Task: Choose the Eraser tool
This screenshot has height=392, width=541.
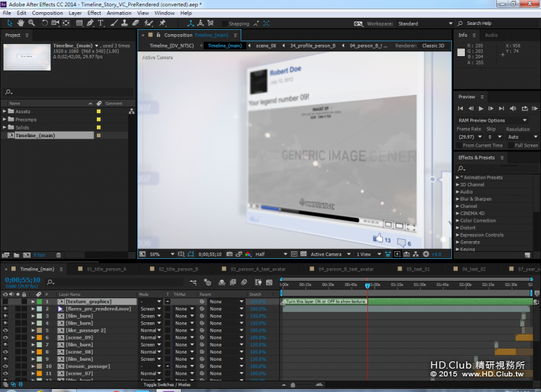Action: [x=137, y=23]
